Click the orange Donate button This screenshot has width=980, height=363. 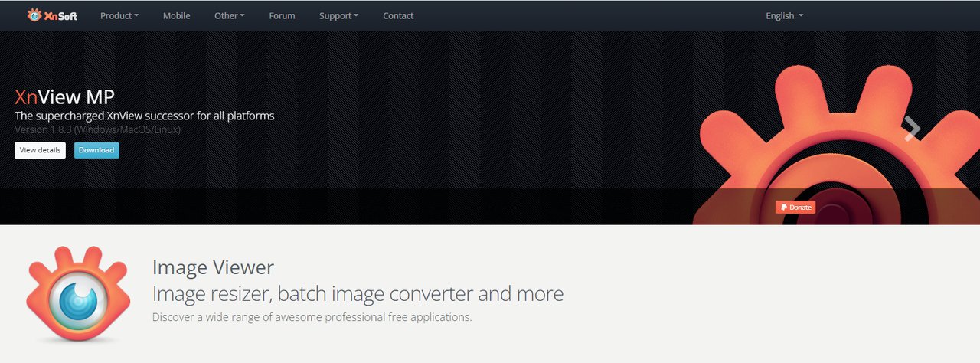tap(795, 208)
